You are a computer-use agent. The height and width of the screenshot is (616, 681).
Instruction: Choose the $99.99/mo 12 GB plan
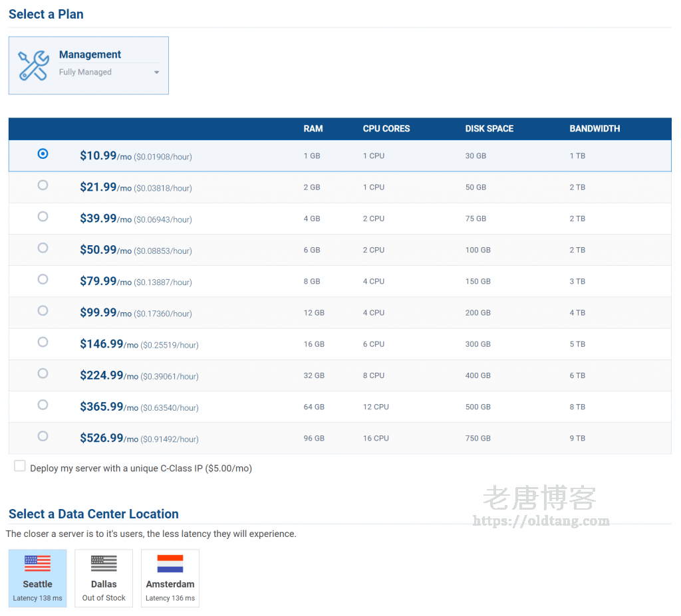coord(43,310)
